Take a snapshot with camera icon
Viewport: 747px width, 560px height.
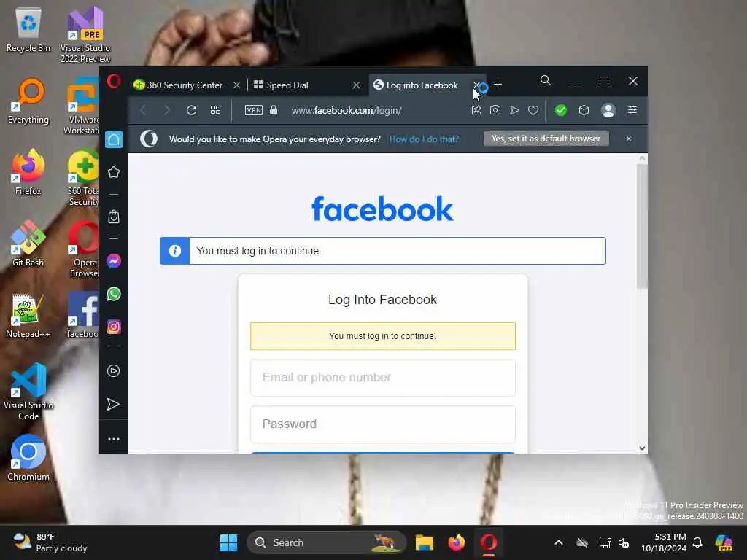pyautogui.click(x=495, y=111)
